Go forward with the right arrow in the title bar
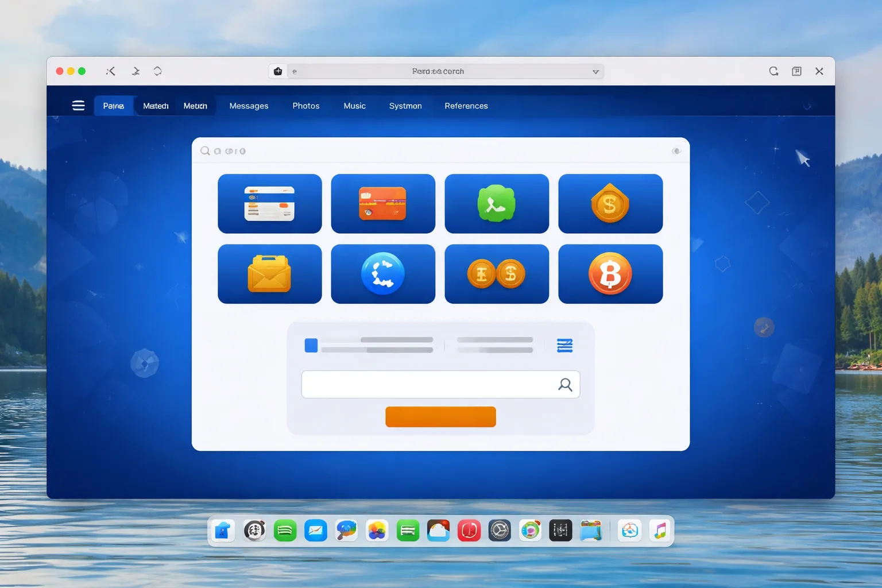 (x=136, y=71)
